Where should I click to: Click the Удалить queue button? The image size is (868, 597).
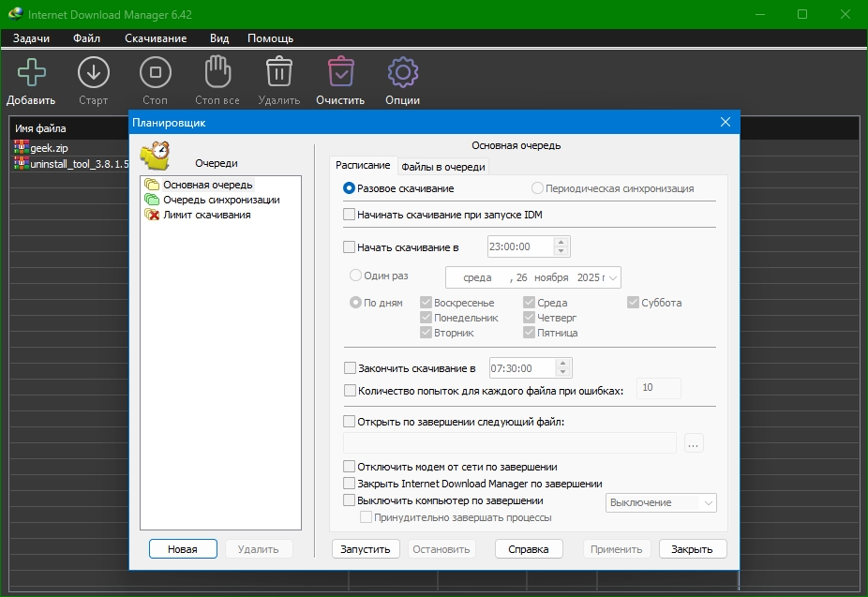coord(258,549)
